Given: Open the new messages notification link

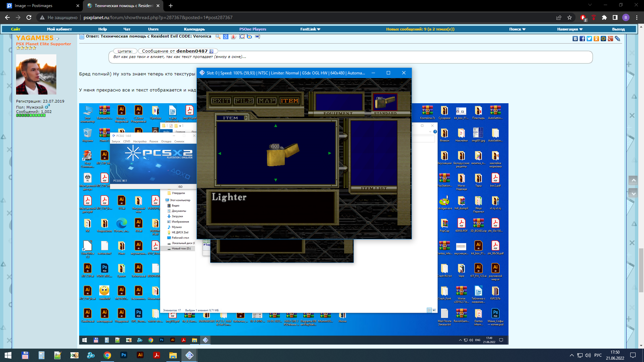Looking at the screenshot, I should [420, 29].
